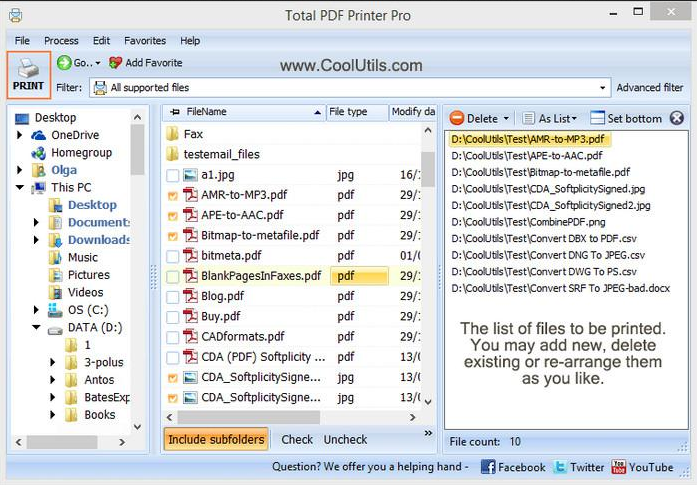Check the Buy.pdf checkbox
Viewport: 697px width, 485px height.
click(x=172, y=317)
